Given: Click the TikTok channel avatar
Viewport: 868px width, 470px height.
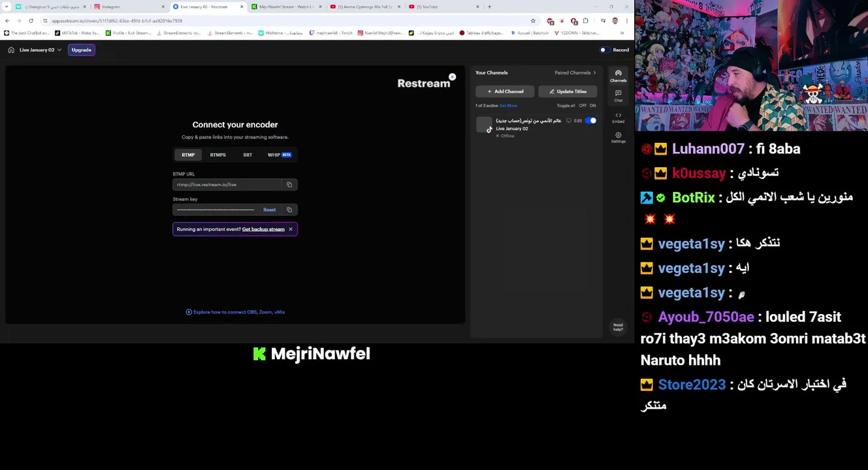Looking at the screenshot, I should (484, 125).
